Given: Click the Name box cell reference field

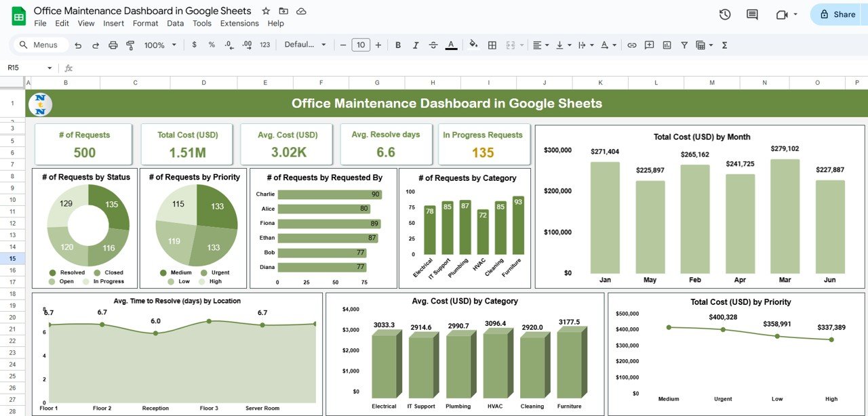Looking at the screenshot, I should [x=20, y=68].
